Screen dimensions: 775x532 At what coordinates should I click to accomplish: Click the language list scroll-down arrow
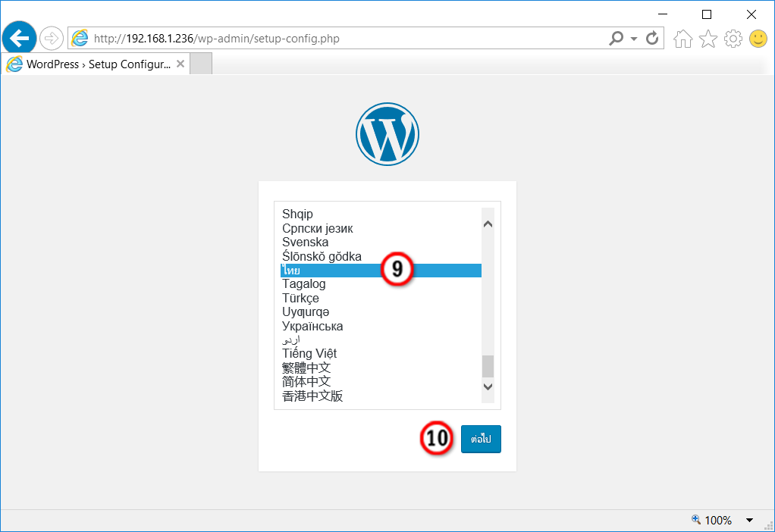point(488,386)
